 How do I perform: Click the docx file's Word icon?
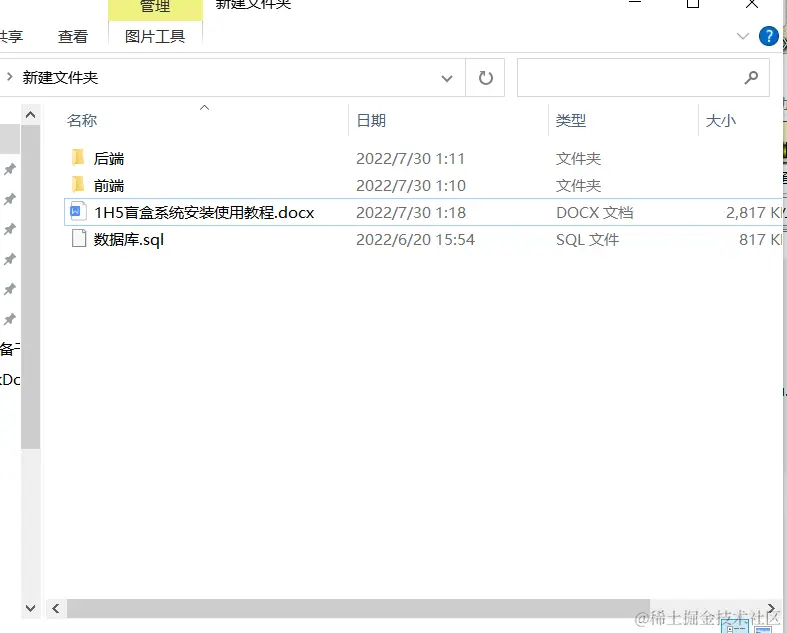pyautogui.click(x=78, y=211)
